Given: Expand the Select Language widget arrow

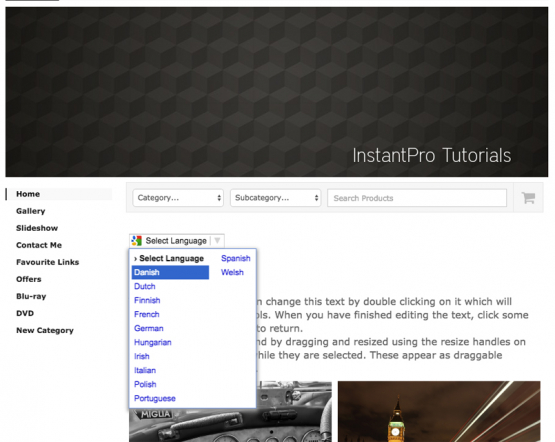Looking at the screenshot, I should pos(217,241).
